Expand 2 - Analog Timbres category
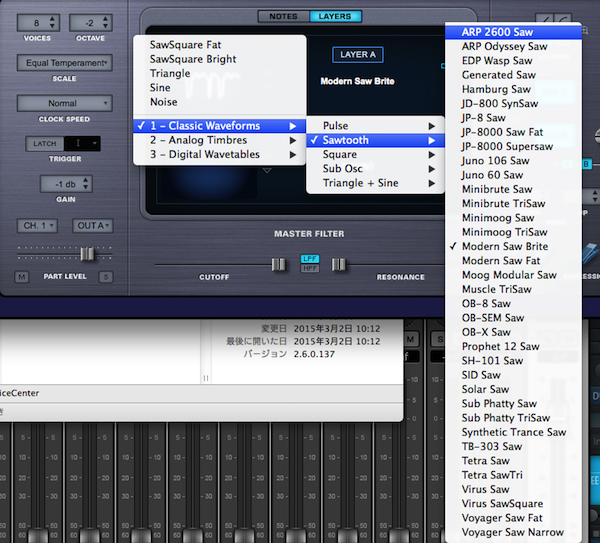The width and height of the screenshot is (600, 543). [219, 140]
